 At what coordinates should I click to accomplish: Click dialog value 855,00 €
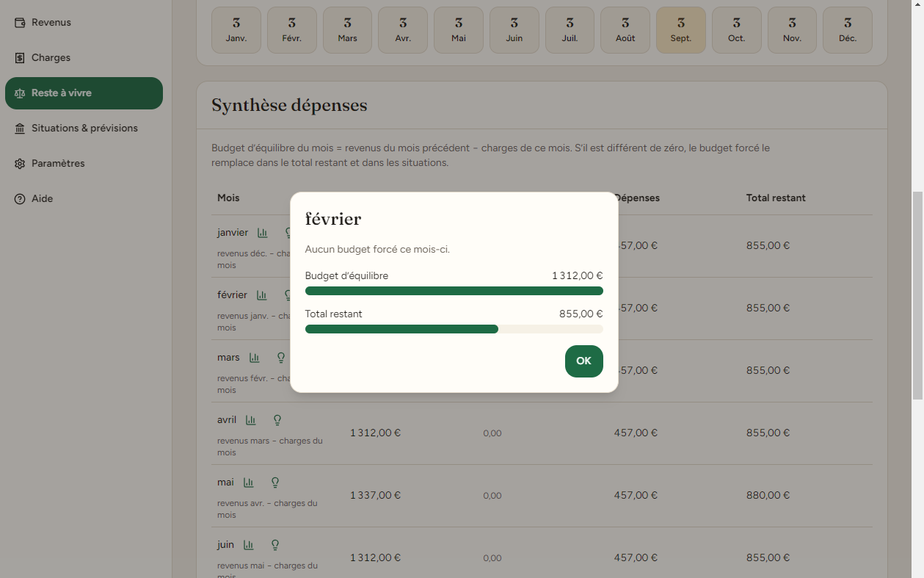coord(581,314)
